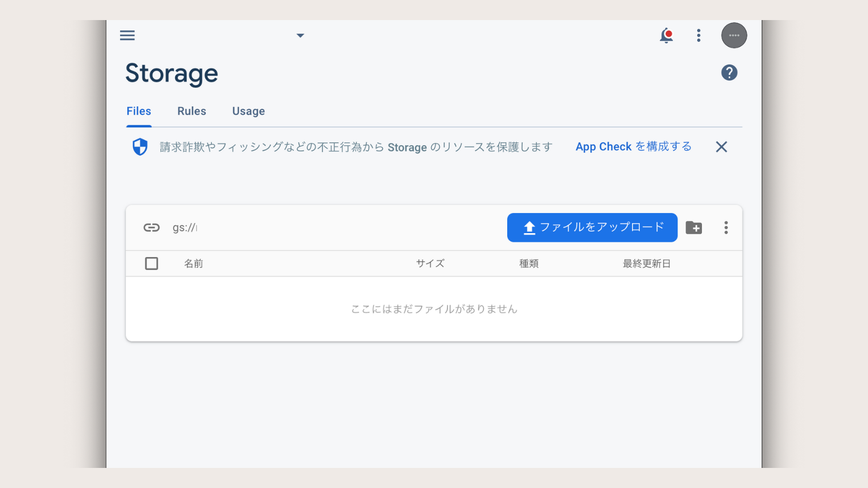The image size is (868, 488).
Task: Open the file list overflow menu
Action: click(726, 228)
